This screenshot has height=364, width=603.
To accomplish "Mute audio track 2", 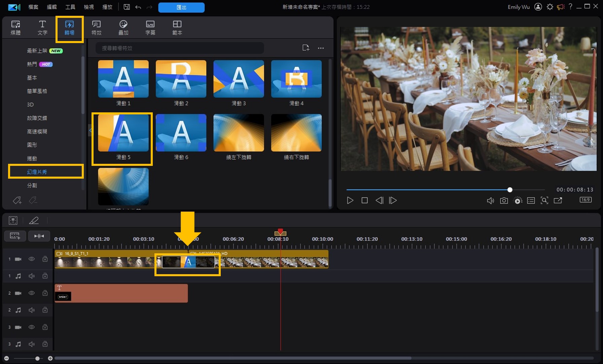I will click(x=32, y=310).
